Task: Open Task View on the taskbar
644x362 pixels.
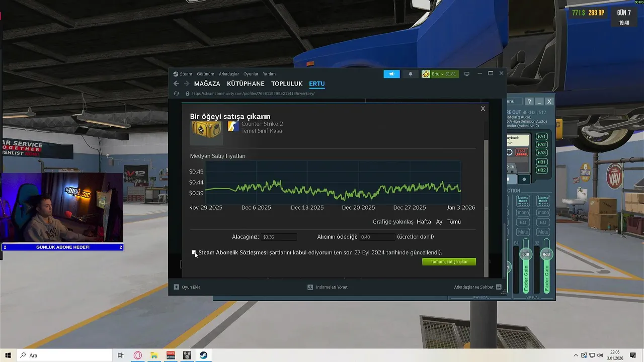Action: tap(121, 355)
